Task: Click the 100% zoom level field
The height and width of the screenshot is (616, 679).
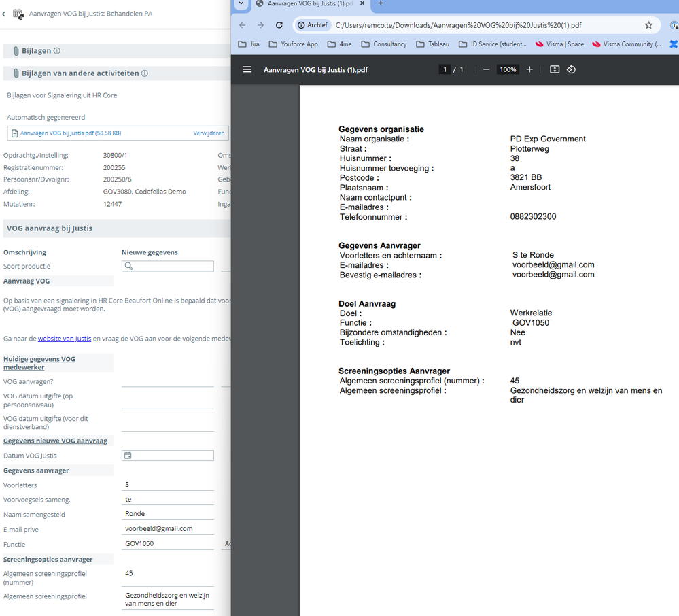Action: point(508,69)
